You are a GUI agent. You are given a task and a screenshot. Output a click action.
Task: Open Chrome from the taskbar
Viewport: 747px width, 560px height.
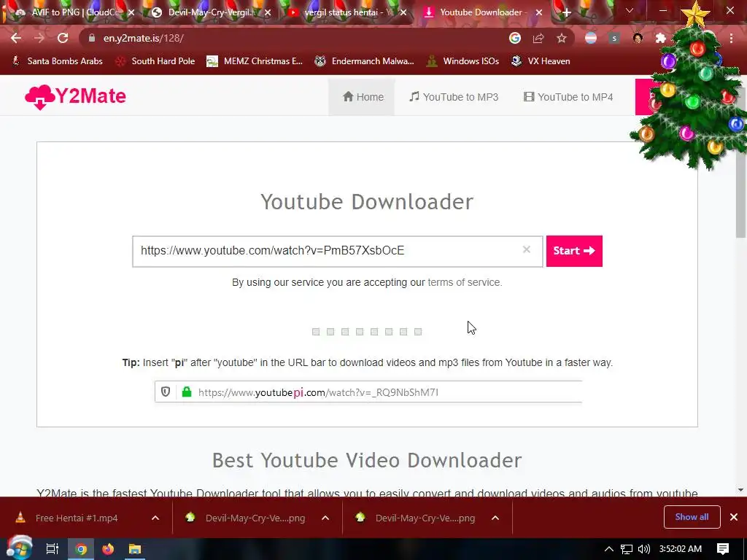[x=81, y=549]
